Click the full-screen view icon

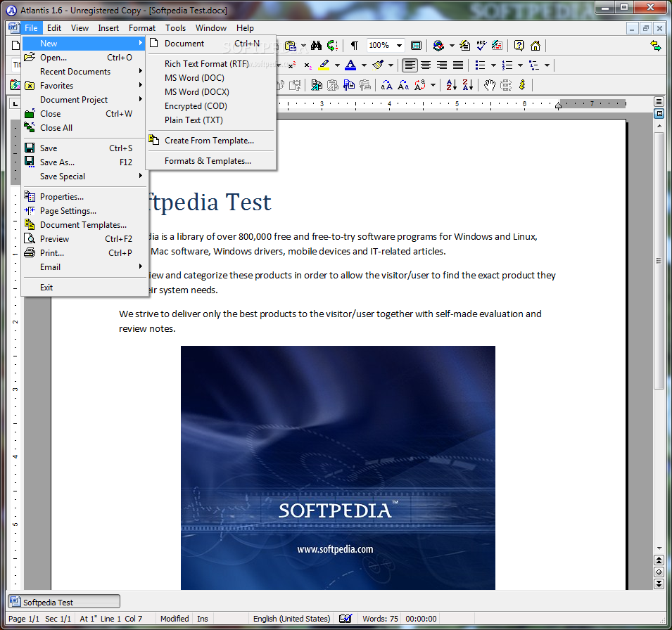point(416,46)
